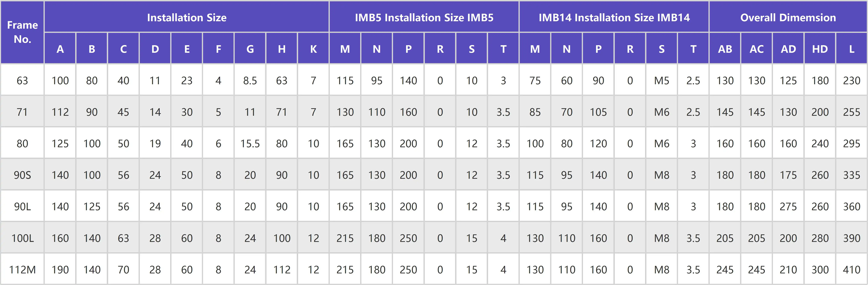The width and height of the screenshot is (868, 285).
Task: Click the 100L frame row label
Action: click(x=22, y=238)
